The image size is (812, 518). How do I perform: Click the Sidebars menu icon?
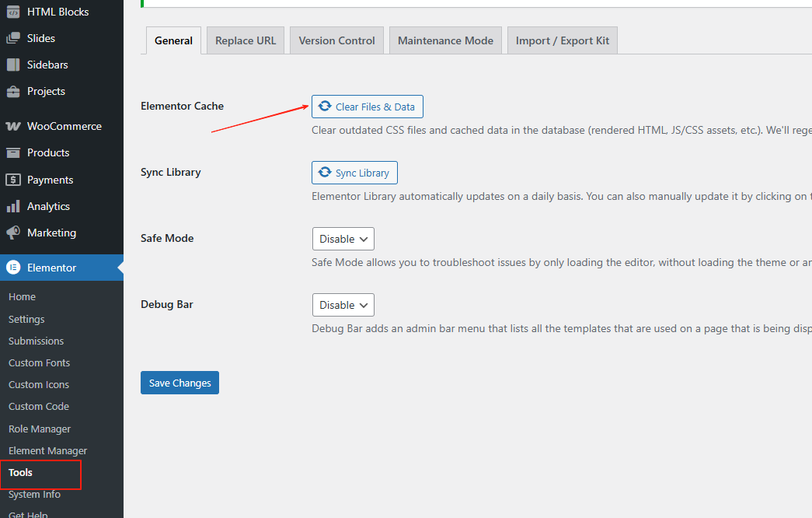pyautogui.click(x=13, y=65)
